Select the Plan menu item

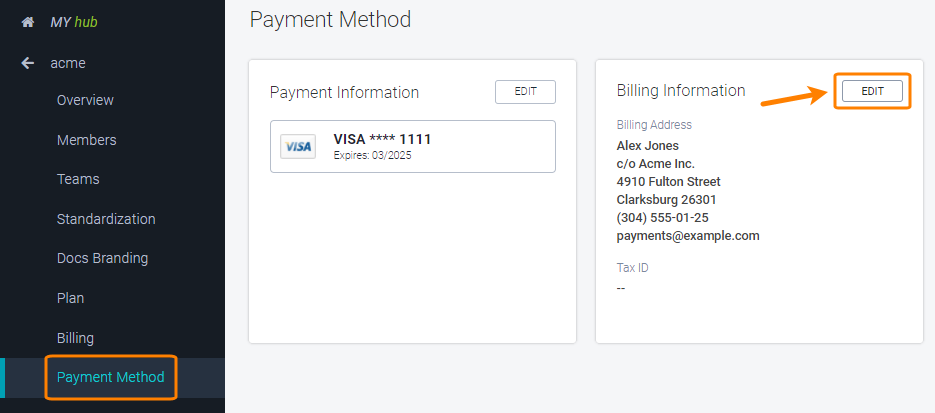(70, 298)
